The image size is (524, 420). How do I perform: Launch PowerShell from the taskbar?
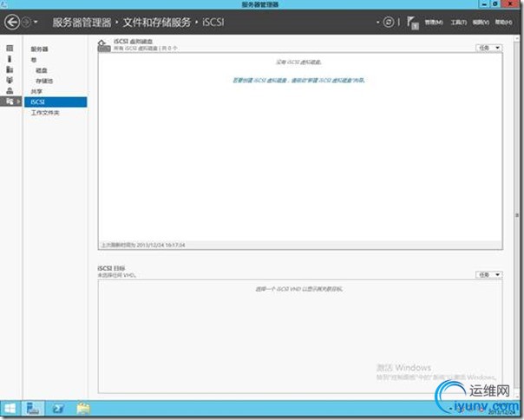pos(58,409)
